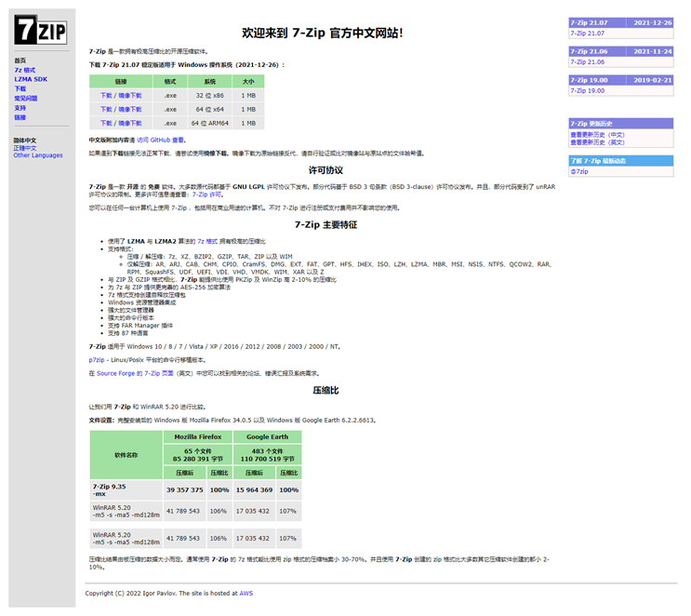Open the p7zip link
691x616 pixels.
(97, 360)
